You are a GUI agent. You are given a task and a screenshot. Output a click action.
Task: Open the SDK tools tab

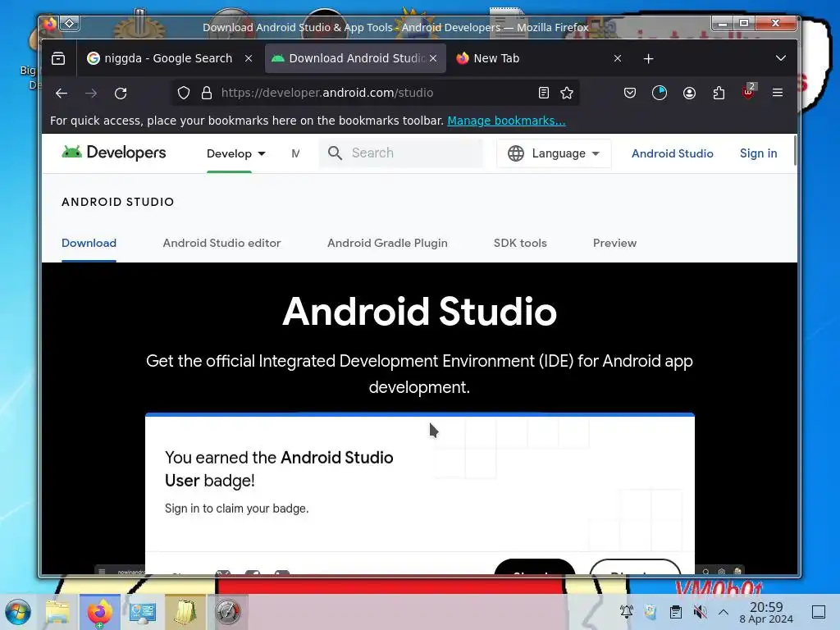coord(520,243)
